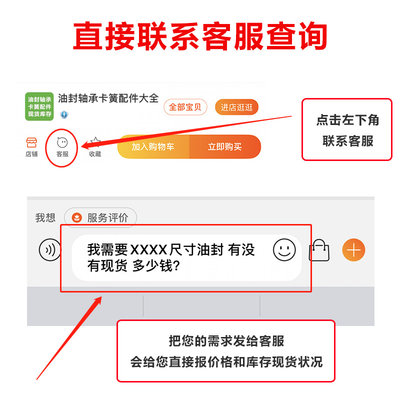Tap the orange plus attachment icon
The image size is (400, 400).
tap(354, 250)
